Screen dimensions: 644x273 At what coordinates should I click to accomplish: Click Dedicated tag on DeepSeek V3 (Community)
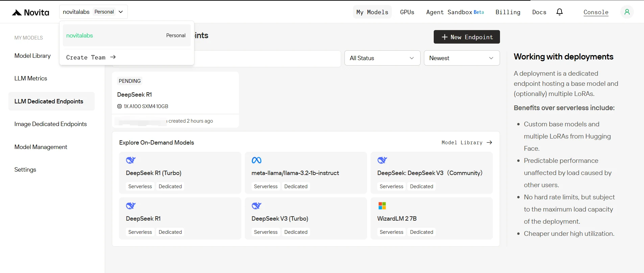point(422,187)
